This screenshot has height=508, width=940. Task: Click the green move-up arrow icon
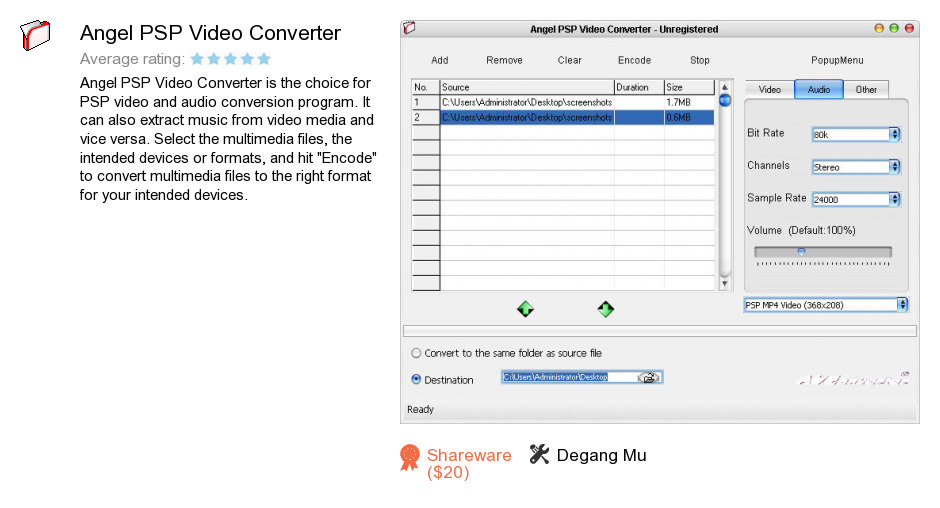525,309
